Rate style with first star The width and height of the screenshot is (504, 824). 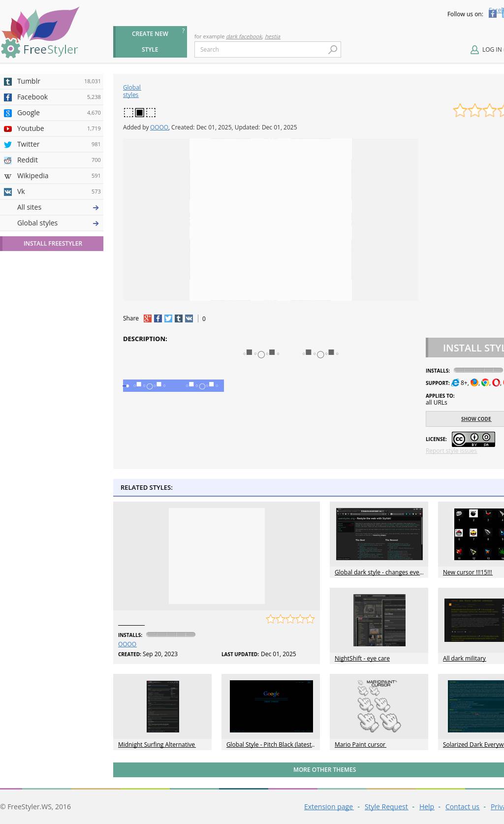[x=460, y=111]
